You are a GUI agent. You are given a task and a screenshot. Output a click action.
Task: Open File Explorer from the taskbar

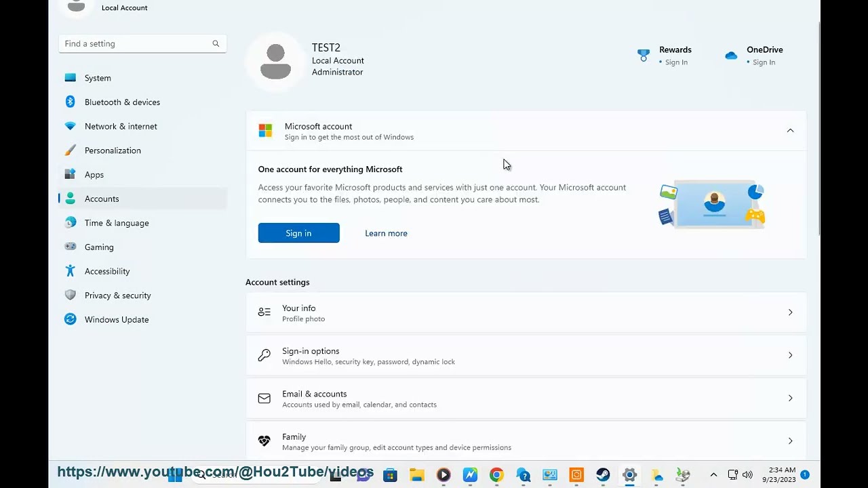pyautogui.click(x=416, y=475)
